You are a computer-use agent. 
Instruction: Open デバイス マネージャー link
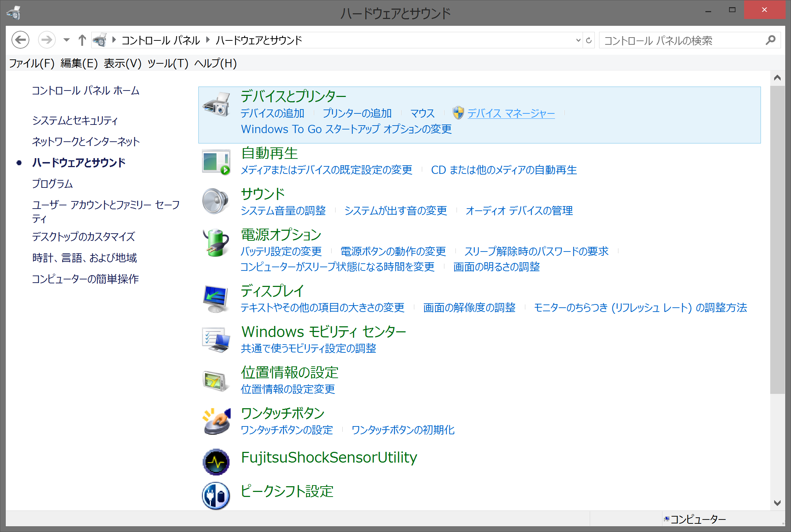pos(511,113)
